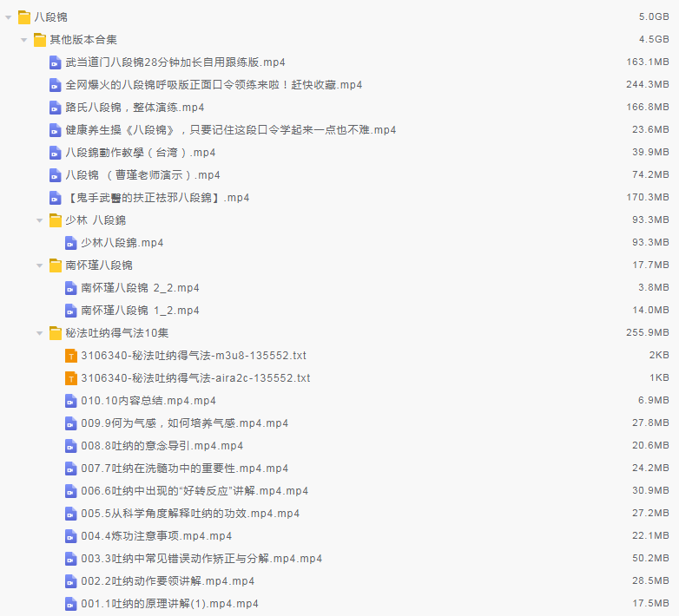Select 南怀瑾八段锦 2_2.mp4 file
The width and height of the screenshot is (679, 616).
click(140, 288)
